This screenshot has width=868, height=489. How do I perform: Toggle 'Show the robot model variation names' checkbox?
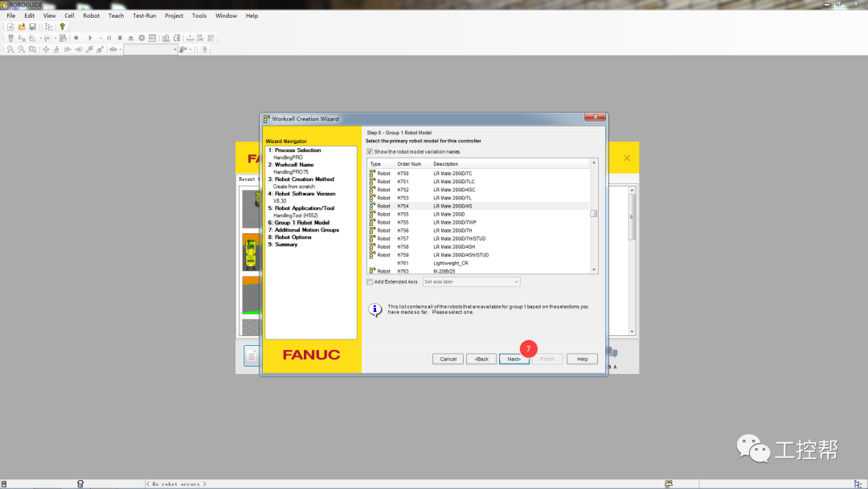pyautogui.click(x=370, y=152)
